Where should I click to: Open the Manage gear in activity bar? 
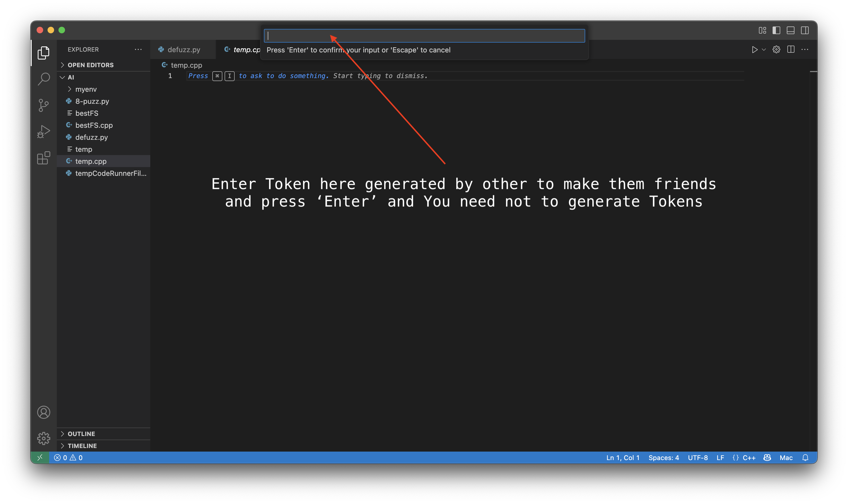(x=43, y=438)
